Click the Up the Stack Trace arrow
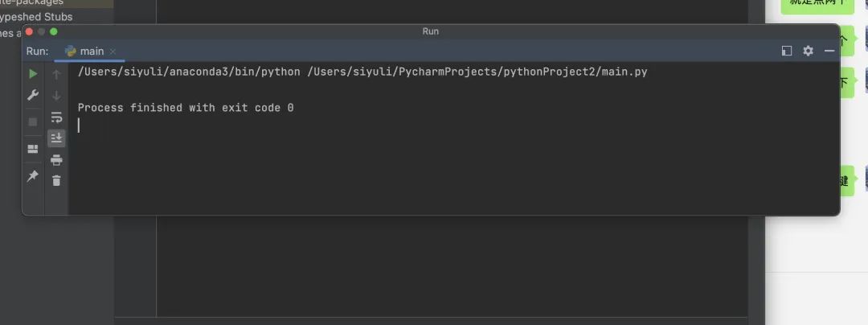 tap(56, 74)
